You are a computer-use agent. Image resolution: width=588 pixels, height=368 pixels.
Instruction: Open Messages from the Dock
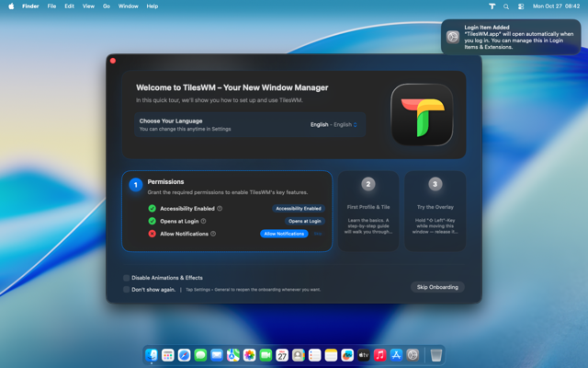[x=200, y=355]
